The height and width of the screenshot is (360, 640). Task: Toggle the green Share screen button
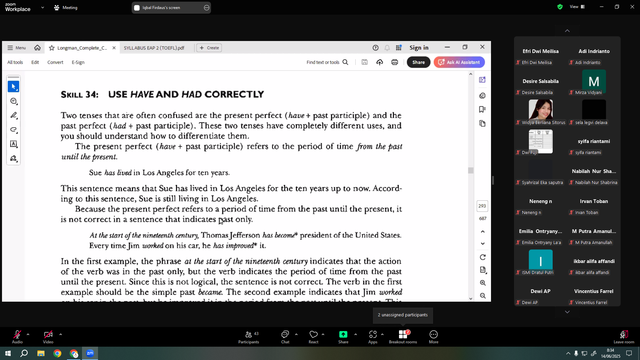pos(343,337)
